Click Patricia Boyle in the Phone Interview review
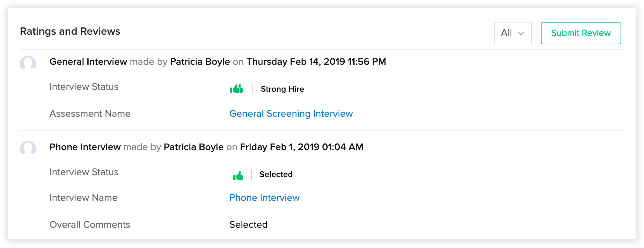Screen dimensions: 644x248 click(193, 147)
